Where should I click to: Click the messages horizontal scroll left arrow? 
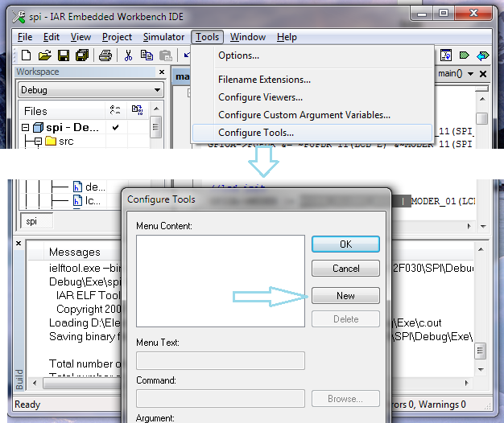(35, 383)
